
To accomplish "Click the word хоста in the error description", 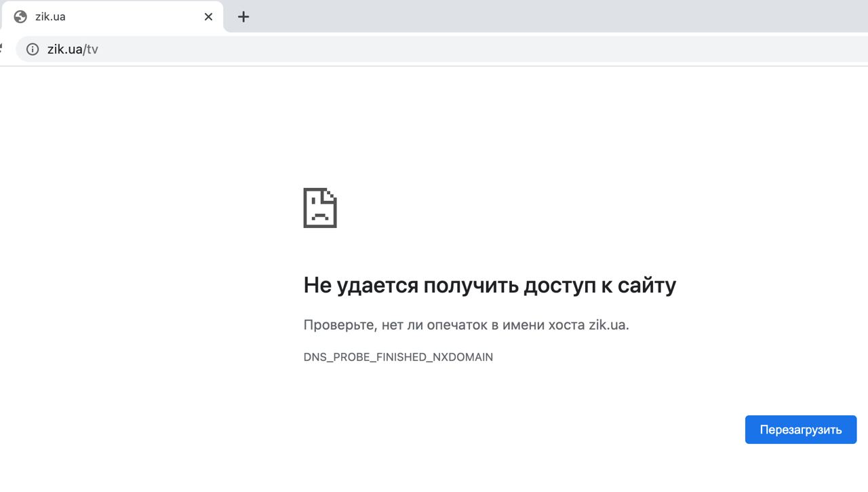I will pos(565,325).
